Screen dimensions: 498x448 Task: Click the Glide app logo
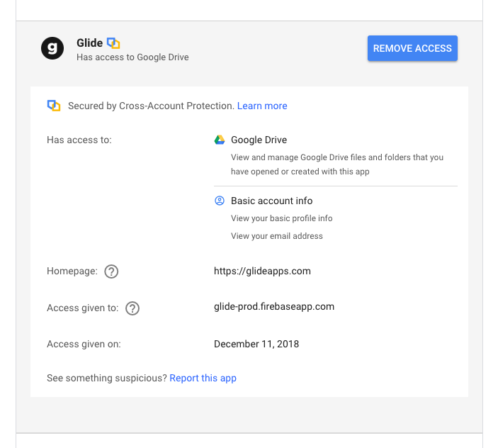coord(52,48)
